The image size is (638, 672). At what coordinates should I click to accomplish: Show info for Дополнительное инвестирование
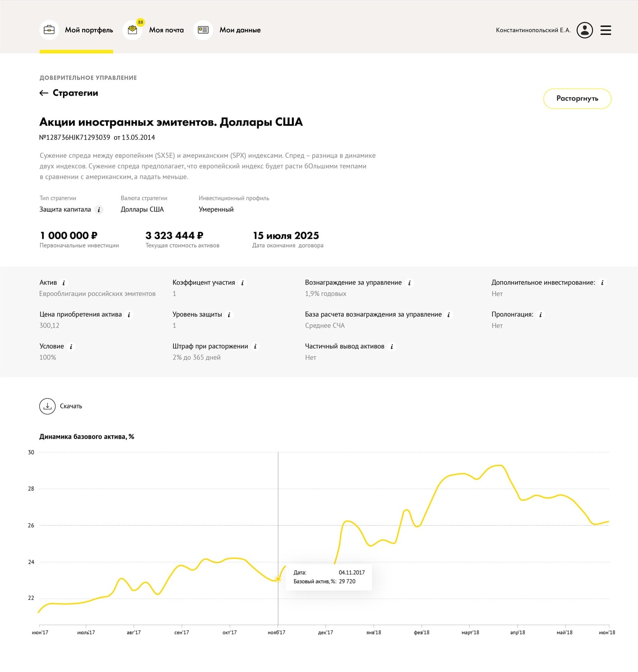[x=602, y=283]
